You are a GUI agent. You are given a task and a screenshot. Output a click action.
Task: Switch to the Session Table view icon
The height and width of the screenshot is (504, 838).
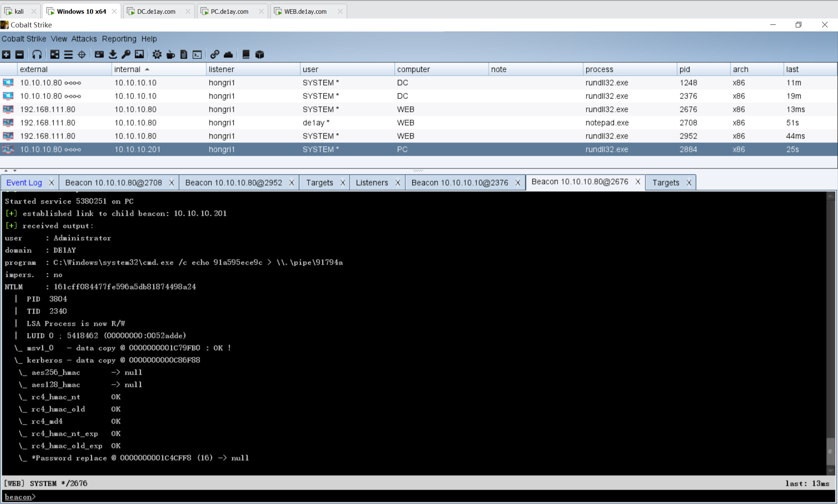[68, 55]
